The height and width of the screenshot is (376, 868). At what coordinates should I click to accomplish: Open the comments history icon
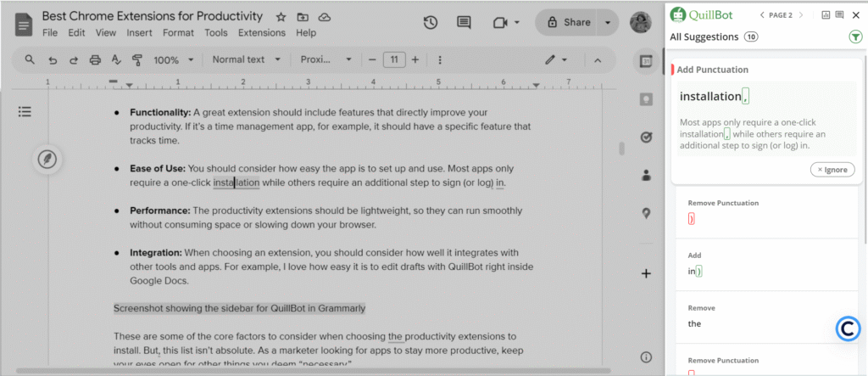tap(464, 23)
